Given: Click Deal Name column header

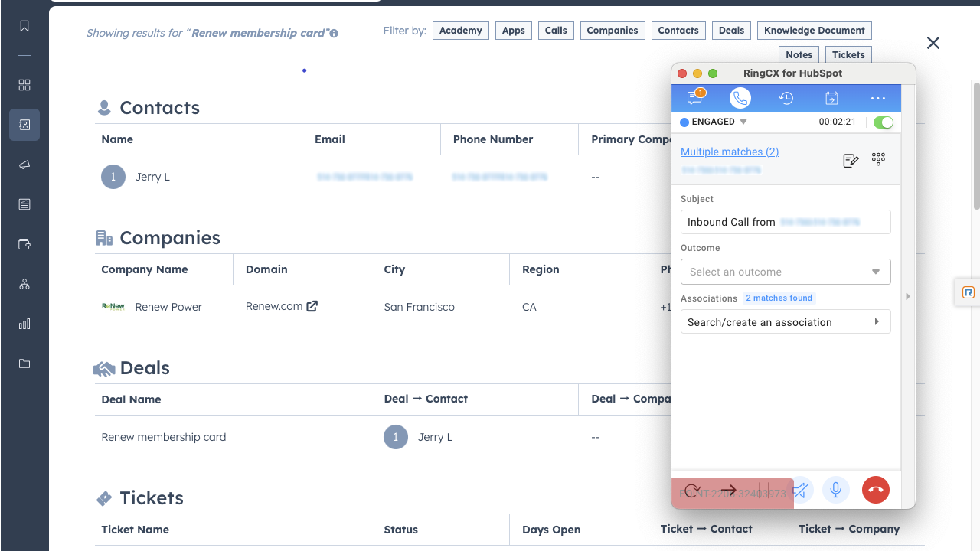Looking at the screenshot, I should pyautogui.click(x=131, y=399).
